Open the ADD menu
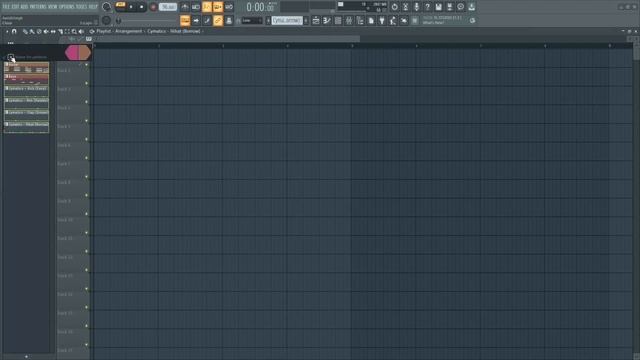Image resolution: width=640 pixels, height=360 pixels. 24,7
